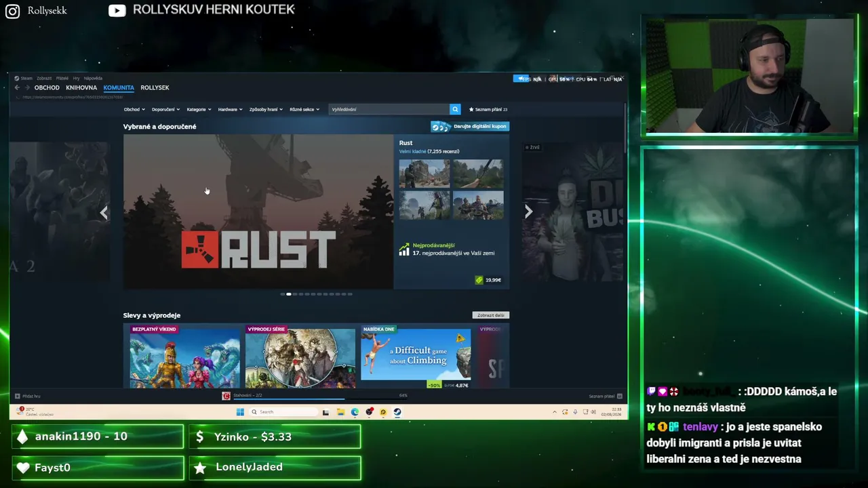Click the top seller chart icon

coord(404,249)
